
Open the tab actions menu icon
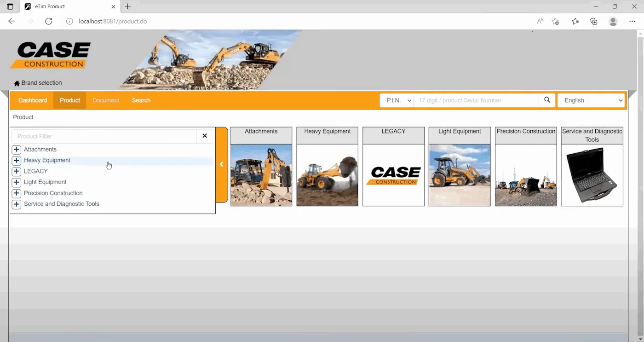10,6
